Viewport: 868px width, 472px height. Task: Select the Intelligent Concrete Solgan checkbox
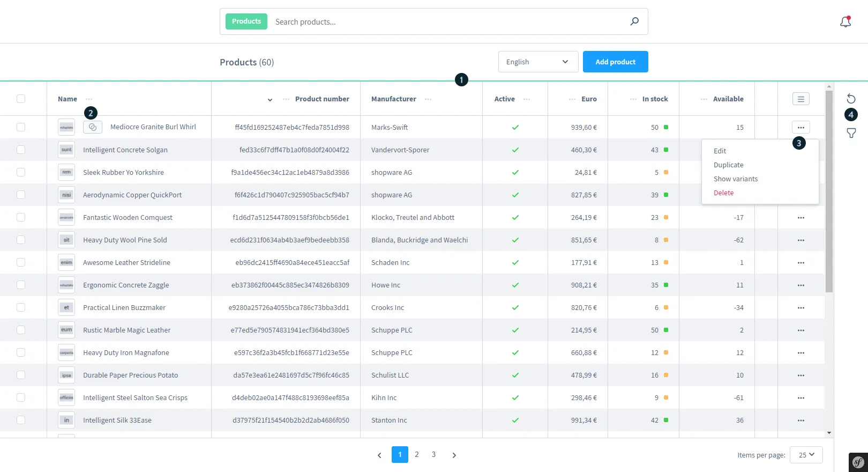coord(21,150)
